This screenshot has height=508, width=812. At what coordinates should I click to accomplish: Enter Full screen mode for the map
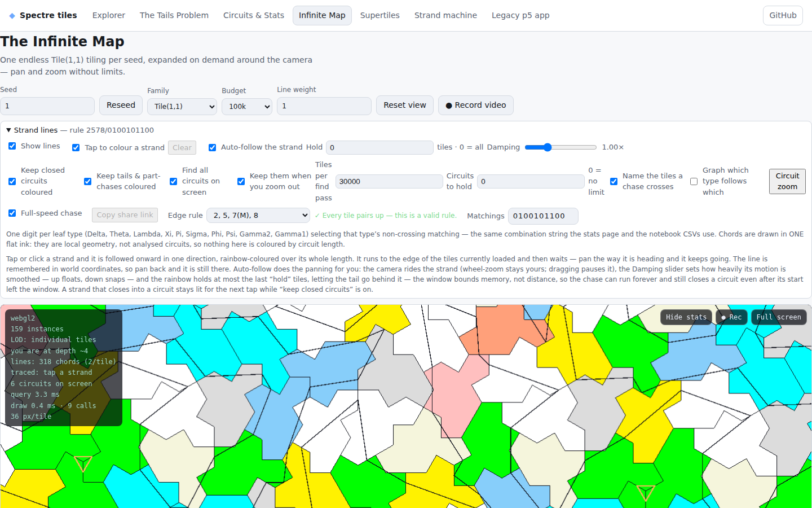pos(779,317)
